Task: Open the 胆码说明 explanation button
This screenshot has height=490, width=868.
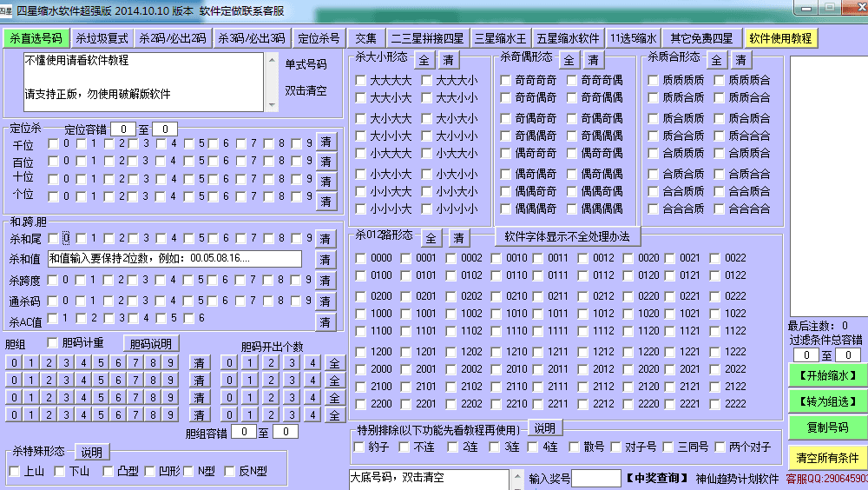Action: click(151, 343)
